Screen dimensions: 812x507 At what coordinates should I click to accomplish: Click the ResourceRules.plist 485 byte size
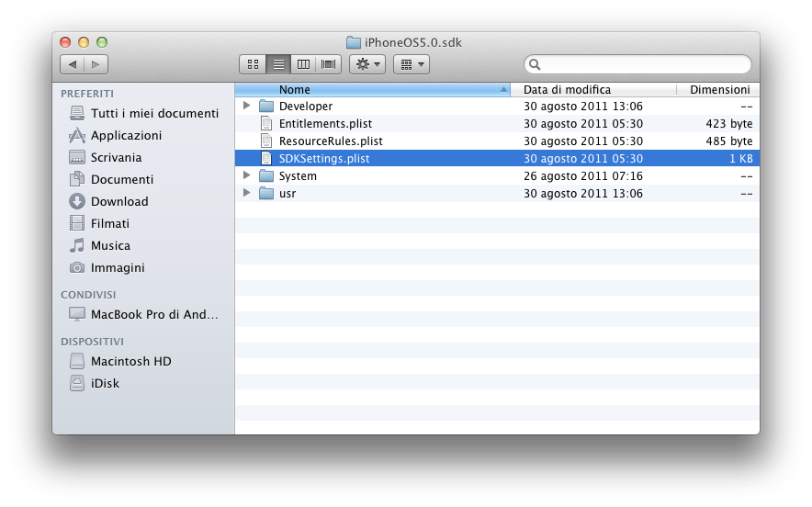(x=729, y=141)
